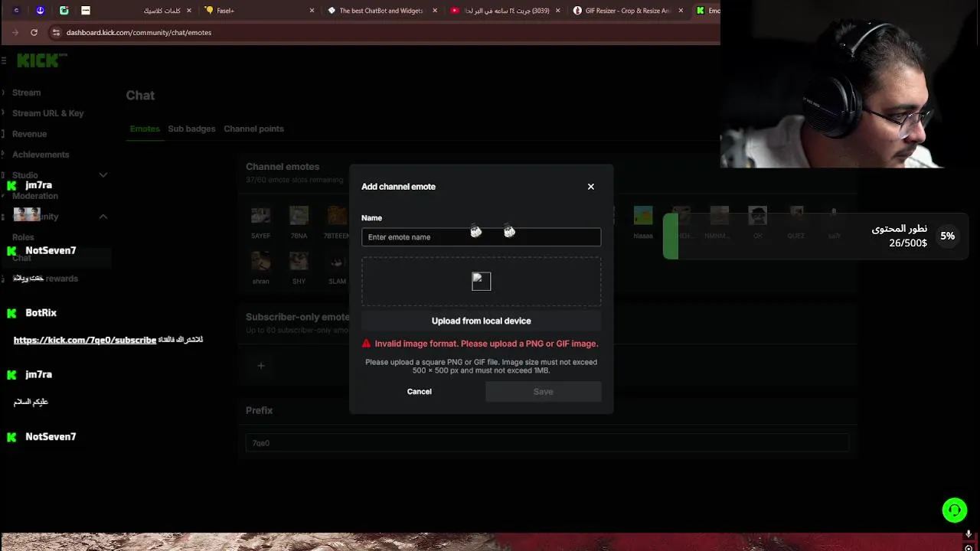The width and height of the screenshot is (980, 551).
Task: Expand the Studio section chevron
Action: [103, 175]
